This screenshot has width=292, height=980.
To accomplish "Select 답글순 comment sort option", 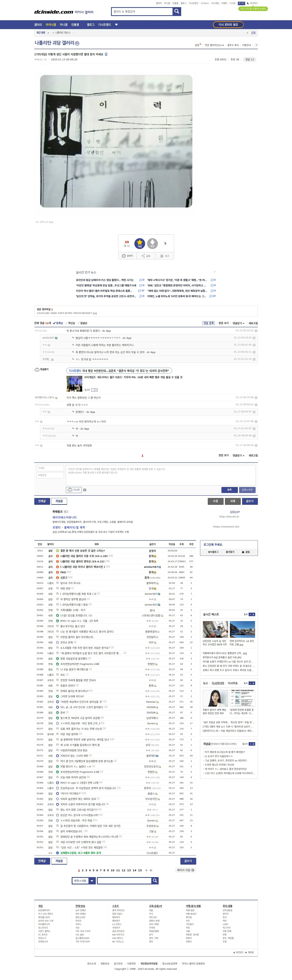I will tap(83, 323).
